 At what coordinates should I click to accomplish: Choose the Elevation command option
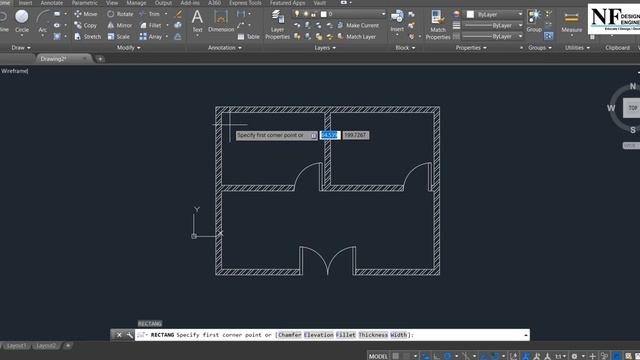pos(318,335)
